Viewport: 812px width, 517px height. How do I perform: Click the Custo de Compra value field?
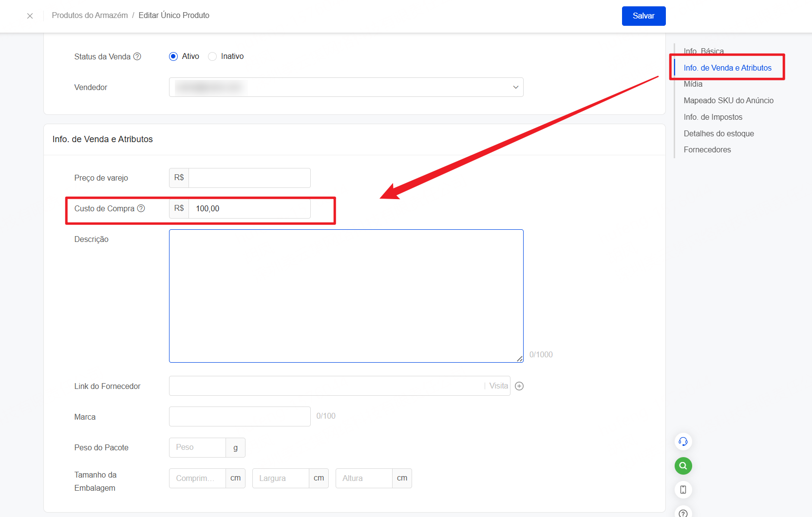point(249,208)
